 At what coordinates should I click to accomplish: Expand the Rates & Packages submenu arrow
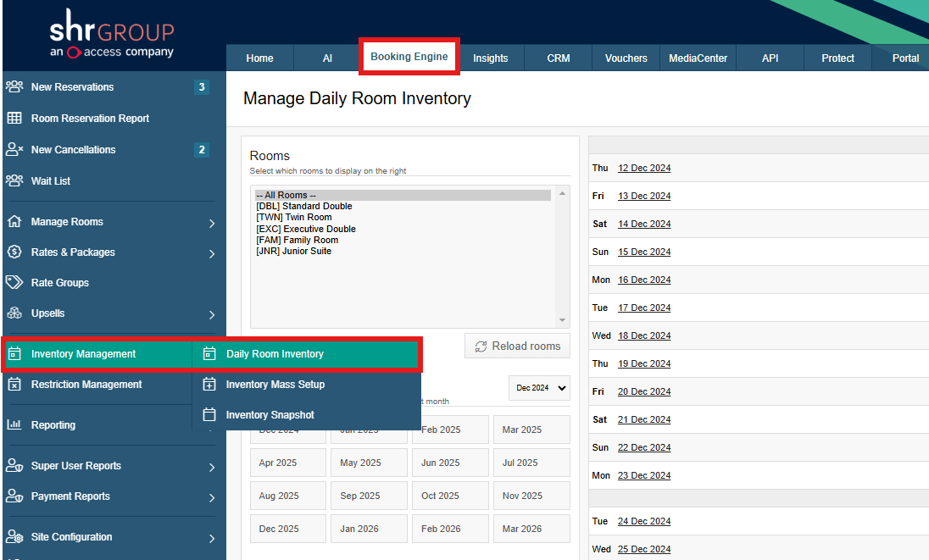(212, 254)
